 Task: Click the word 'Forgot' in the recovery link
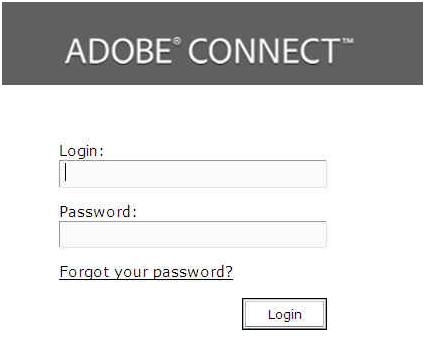coord(85,272)
